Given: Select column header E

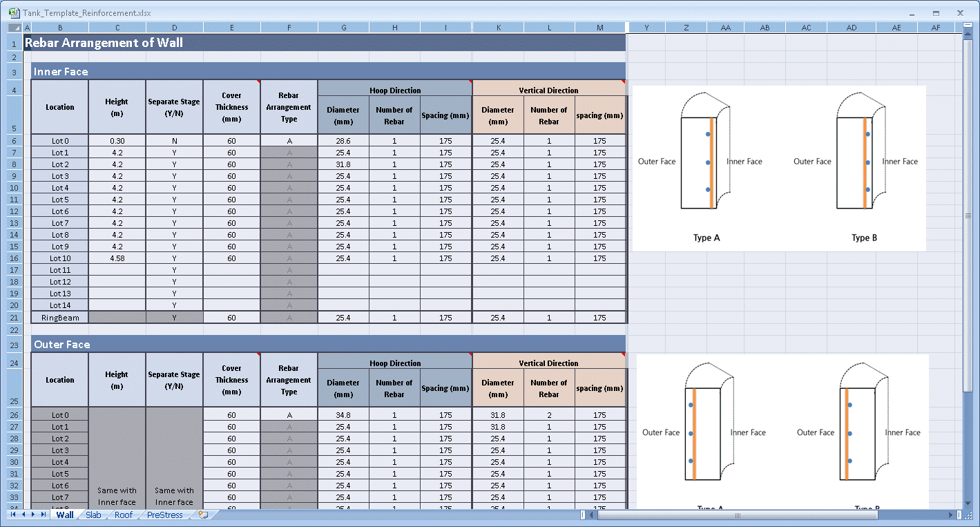Looking at the screenshot, I should (x=232, y=28).
